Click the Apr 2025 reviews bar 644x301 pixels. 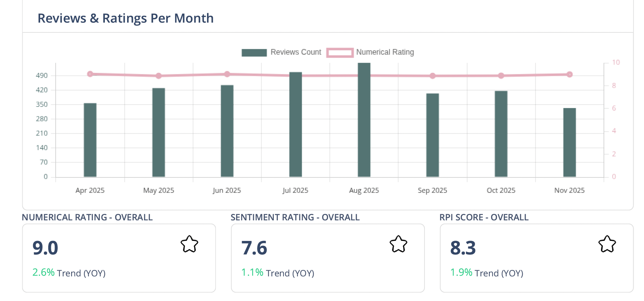click(90, 140)
